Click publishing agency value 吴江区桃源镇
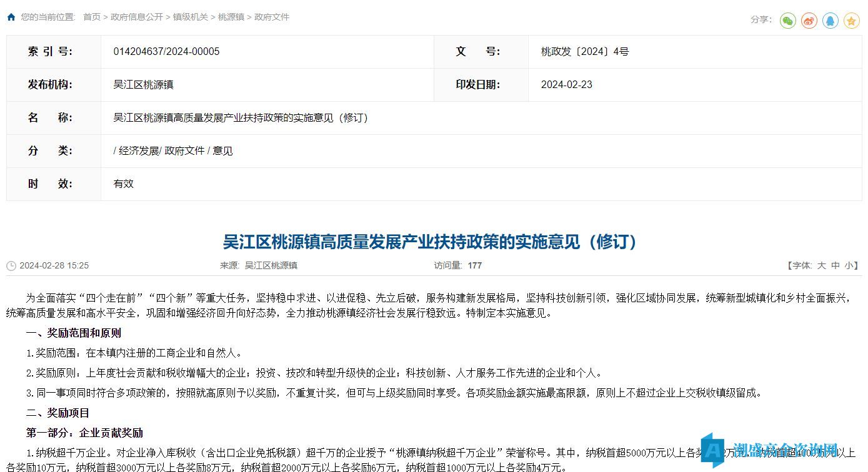The image size is (868, 472). pyautogui.click(x=143, y=85)
